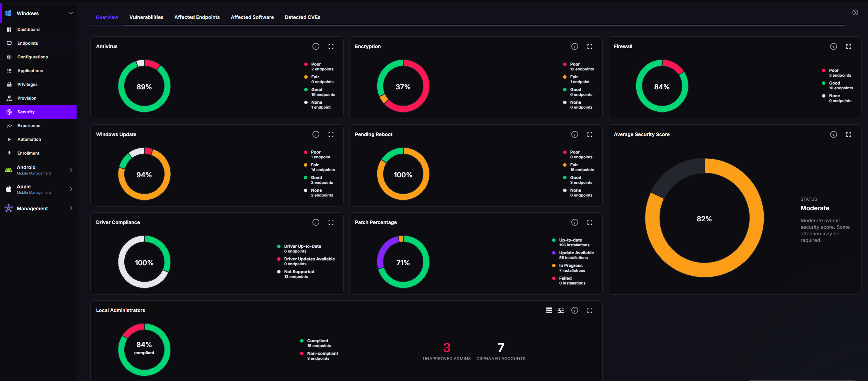
Task: Open help icon at top right
Action: click(x=855, y=12)
